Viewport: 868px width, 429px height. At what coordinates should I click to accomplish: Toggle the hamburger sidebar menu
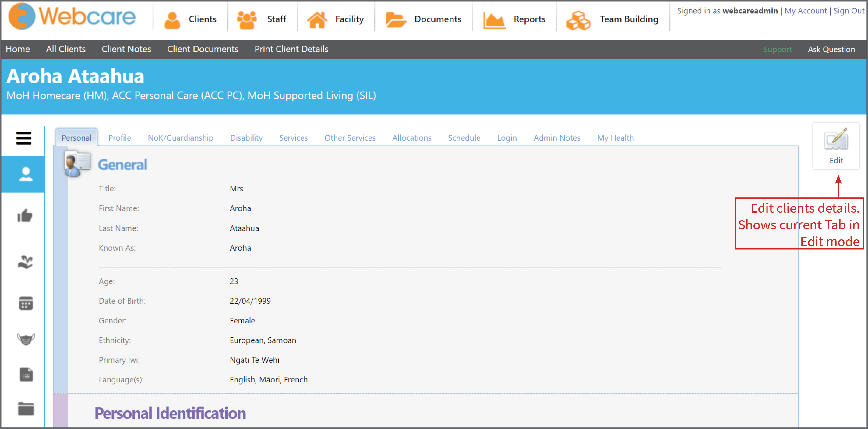23,138
